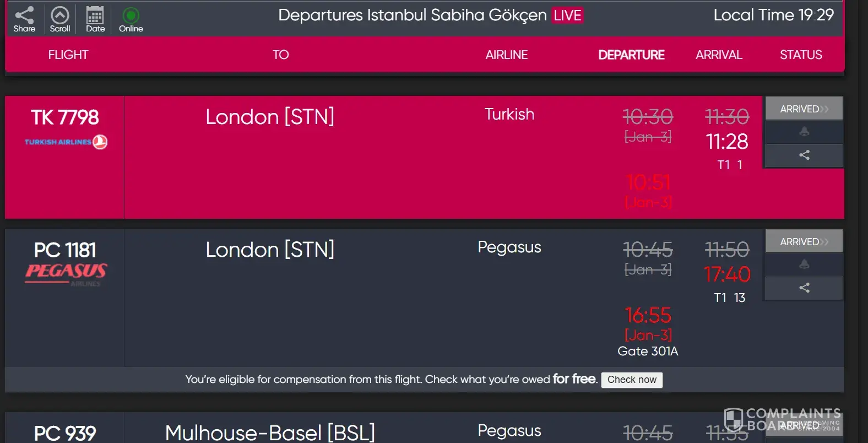This screenshot has height=443, width=868.
Task: Share flight PC 1181 via share icon
Action: [804, 288]
